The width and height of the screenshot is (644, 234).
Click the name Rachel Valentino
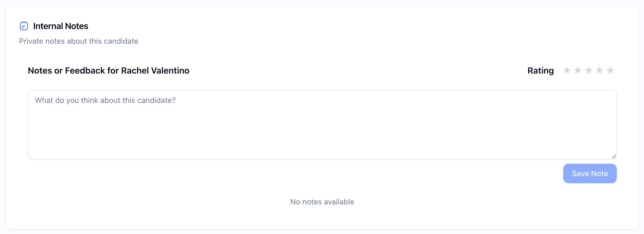(155, 71)
